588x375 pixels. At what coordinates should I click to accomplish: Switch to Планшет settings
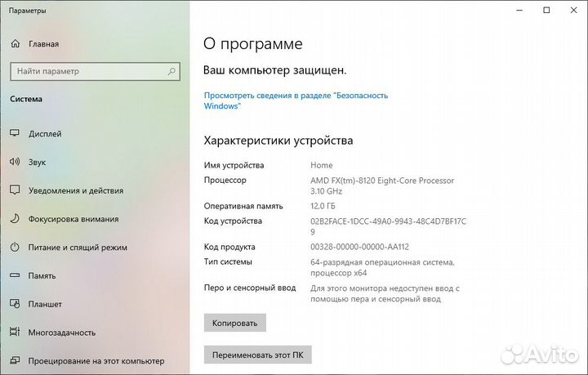pos(45,304)
